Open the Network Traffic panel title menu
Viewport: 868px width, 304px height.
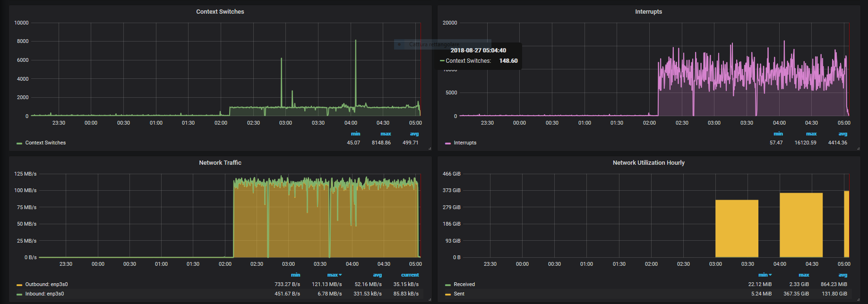(220, 163)
